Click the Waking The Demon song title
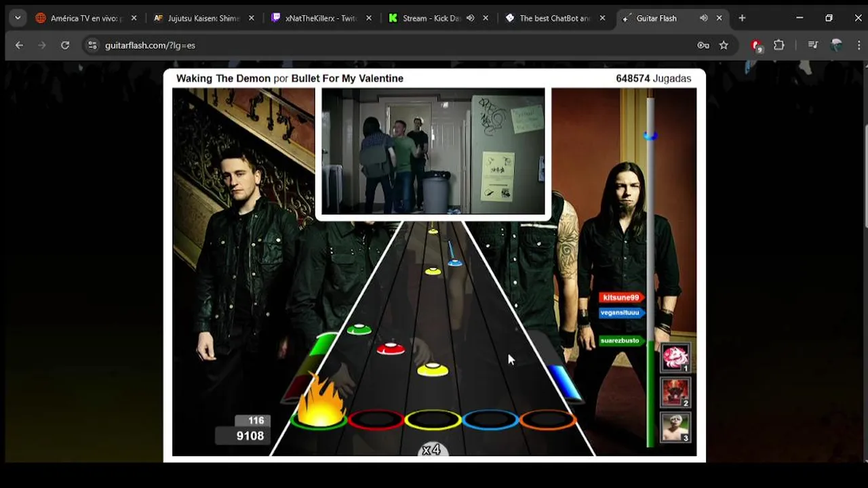This screenshot has width=868, height=488. tap(223, 79)
